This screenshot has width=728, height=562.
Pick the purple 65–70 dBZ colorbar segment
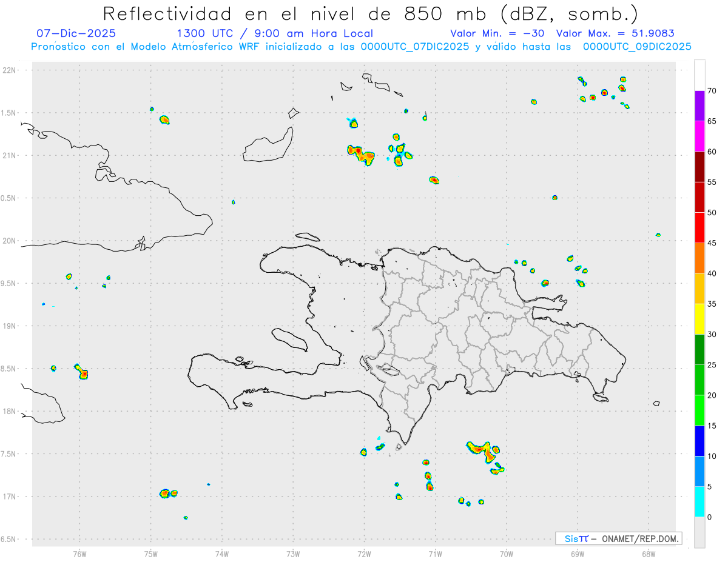click(x=699, y=106)
